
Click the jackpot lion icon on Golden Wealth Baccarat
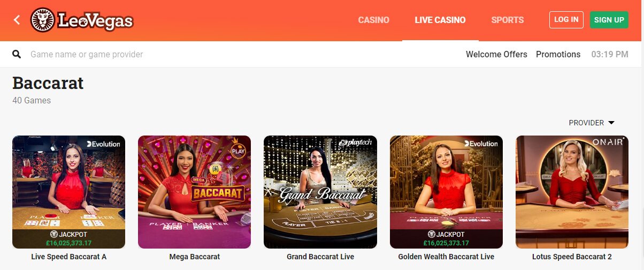tap(432, 234)
